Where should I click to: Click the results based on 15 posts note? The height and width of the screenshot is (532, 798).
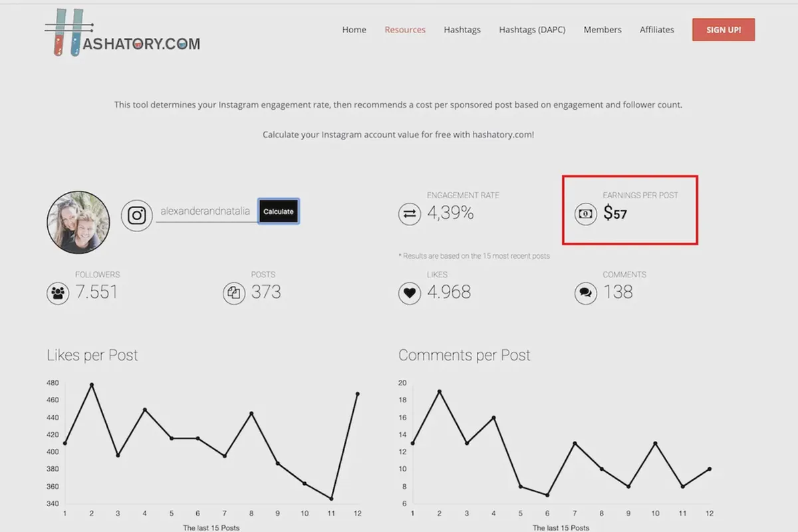[x=474, y=256]
